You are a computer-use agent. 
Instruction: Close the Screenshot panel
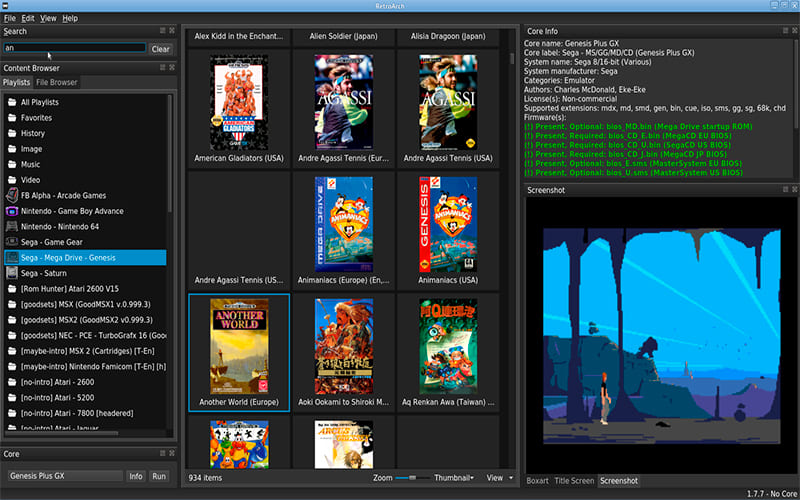point(795,189)
